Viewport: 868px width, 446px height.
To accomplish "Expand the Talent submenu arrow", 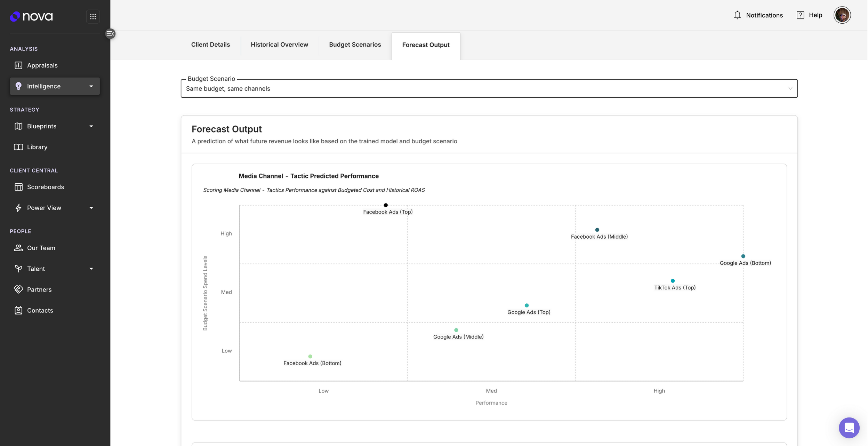I will point(91,269).
